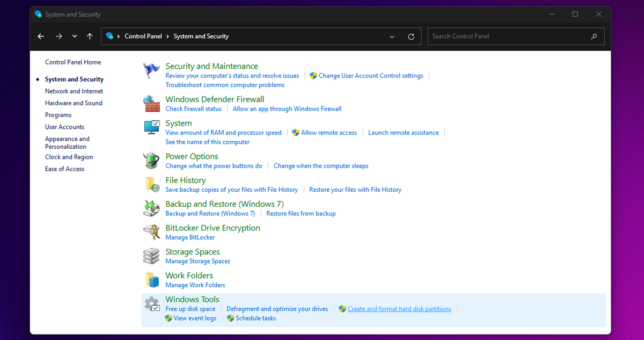The image size is (644, 340).
Task: Click Restore files from backup link
Action: pyautogui.click(x=301, y=213)
